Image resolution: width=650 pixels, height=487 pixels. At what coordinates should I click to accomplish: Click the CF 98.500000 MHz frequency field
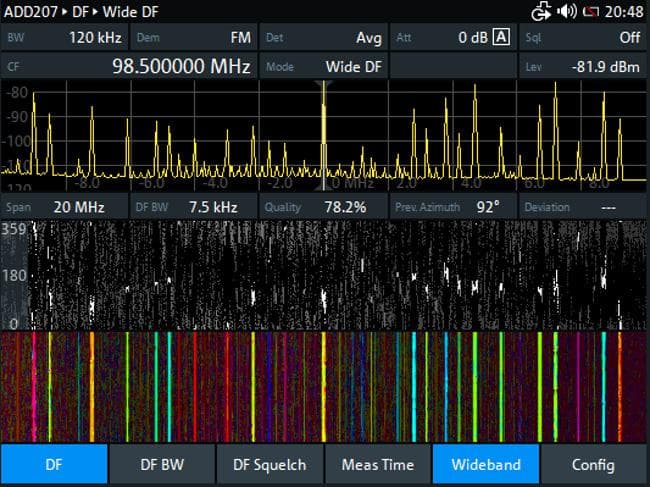point(129,66)
